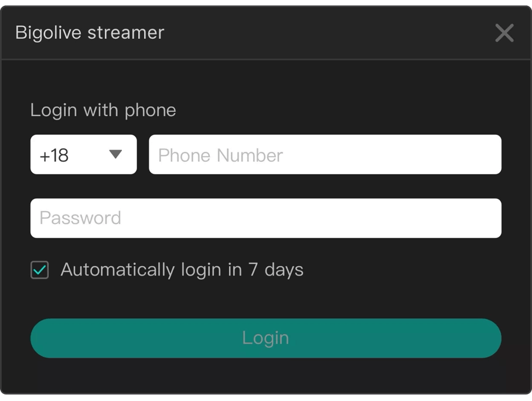Submit credentials via the teal Login button
Image resolution: width=532 pixels, height=401 pixels.
[x=266, y=338]
